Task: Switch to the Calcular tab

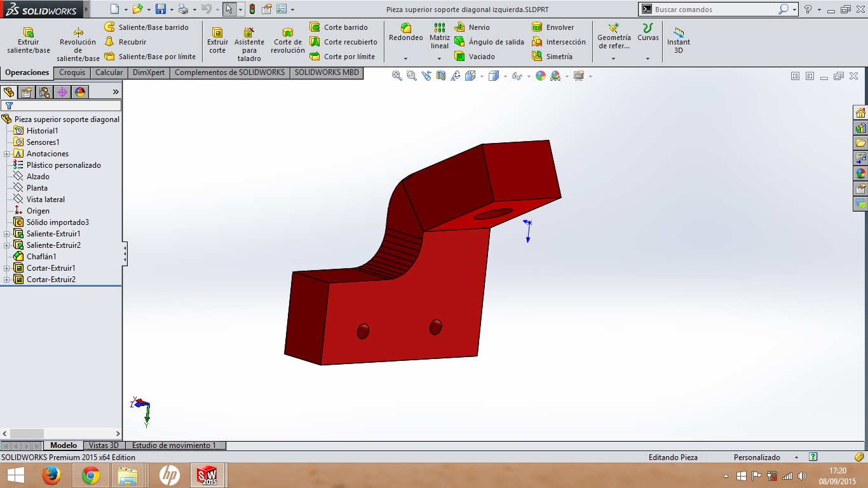Action: pos(109,72)
